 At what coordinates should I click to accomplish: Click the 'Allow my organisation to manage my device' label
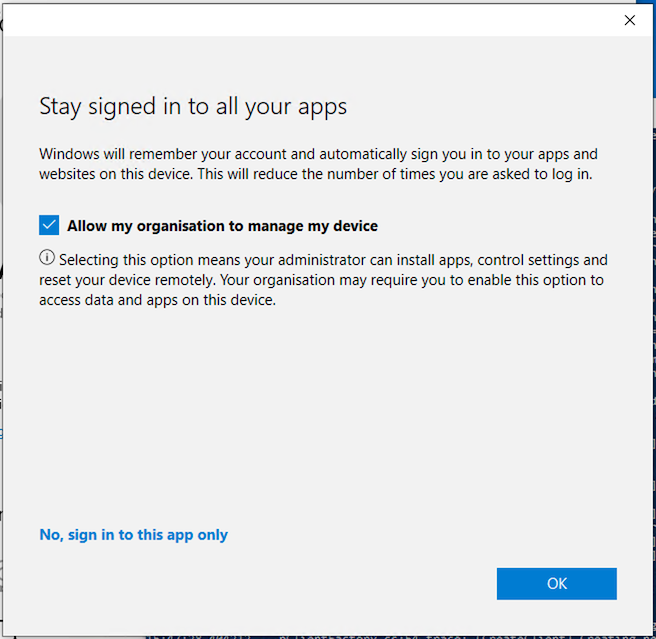click(222, 226)
